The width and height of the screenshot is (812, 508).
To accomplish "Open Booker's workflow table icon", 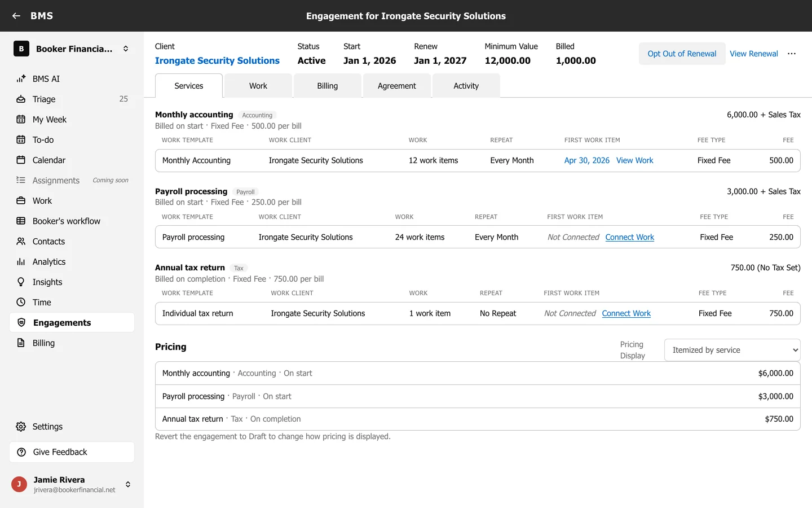I will [21, 221].
